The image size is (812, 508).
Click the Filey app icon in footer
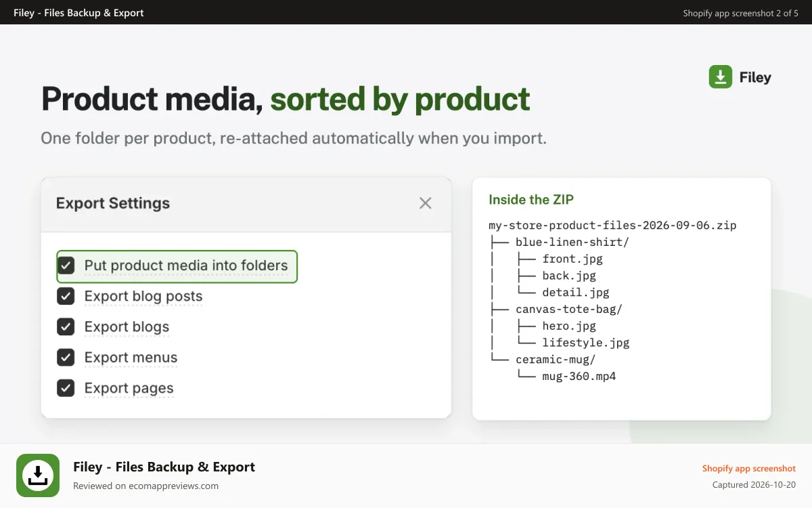(38, 475)
